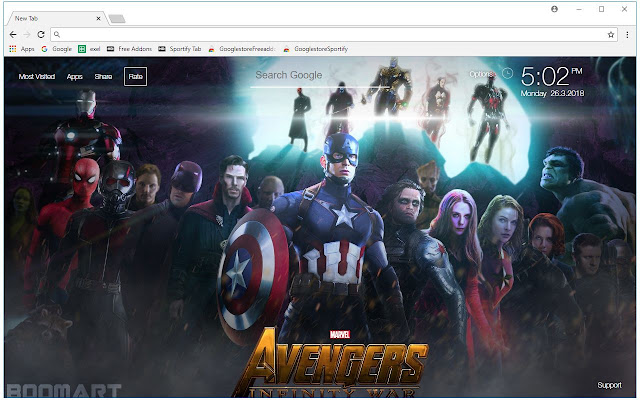The height and width of the screenshot is (400, 640).
Task: Click the Search Google field
Action: (x=319, y=76)
